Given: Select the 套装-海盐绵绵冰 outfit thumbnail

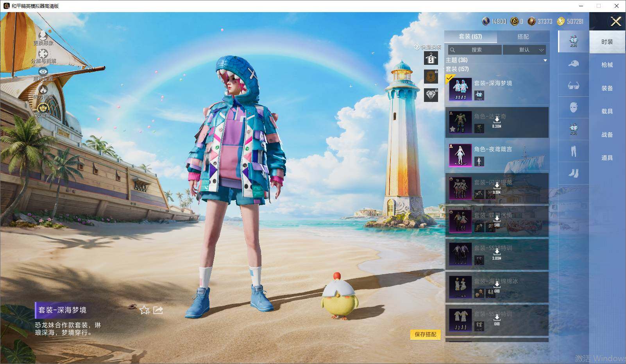Looking at the screenshot, I should (x=460, y=287).
